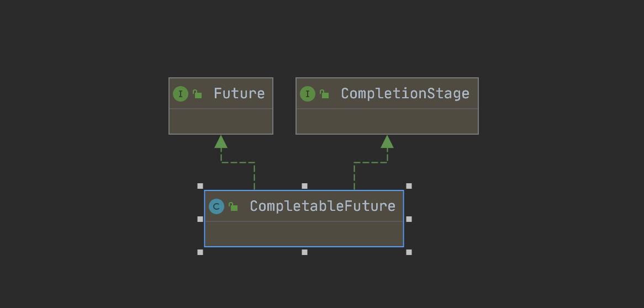Click the top-left selection handle of CompletableFuture
This screenshot has height=308, width=644.
(200, 186)
